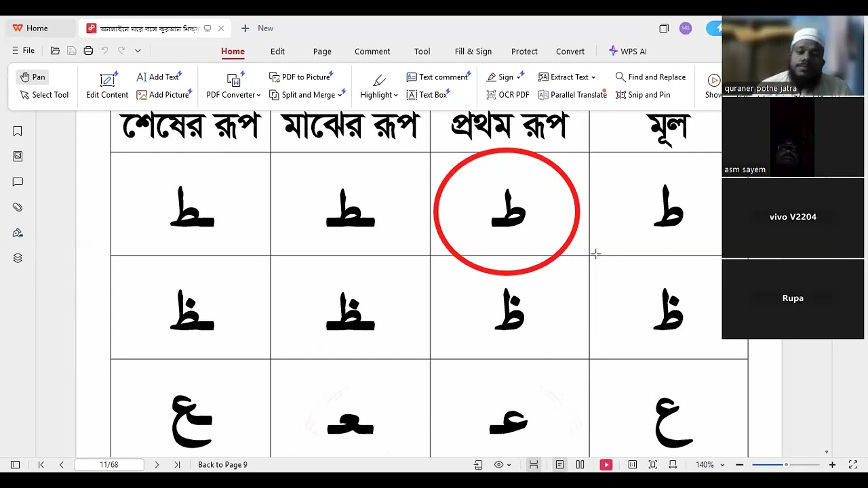This screenshot has height=488, width=868.
Task: Switch to the Convert tab
Action: [570, 52]
